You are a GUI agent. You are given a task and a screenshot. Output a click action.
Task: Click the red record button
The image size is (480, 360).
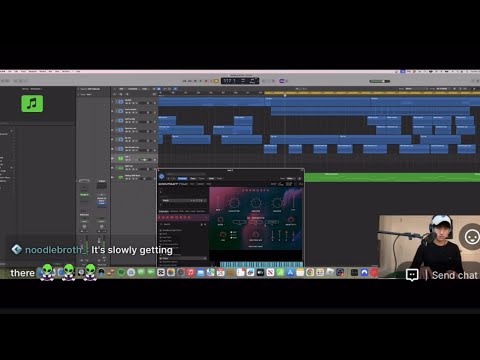(x=206, y=81)
